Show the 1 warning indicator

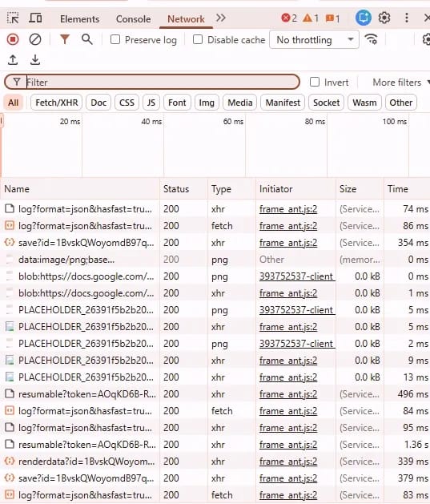click(311, 18)
